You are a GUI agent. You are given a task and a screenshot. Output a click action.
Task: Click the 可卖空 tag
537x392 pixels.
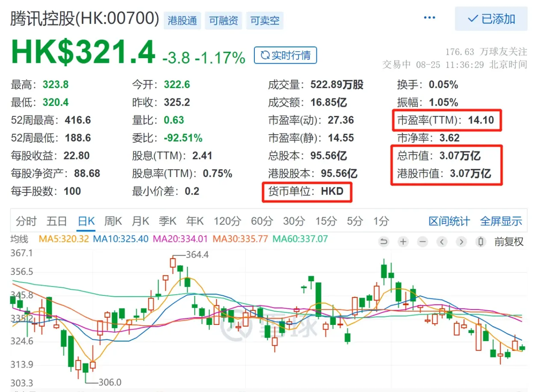265,21
